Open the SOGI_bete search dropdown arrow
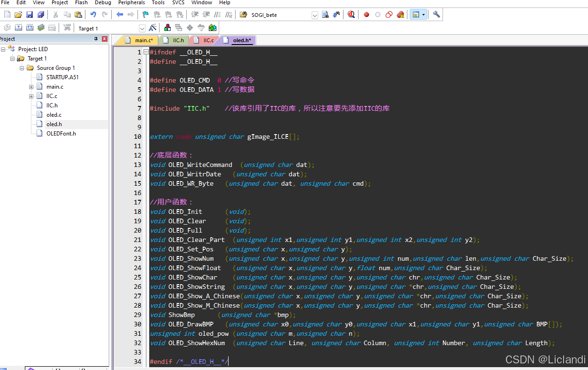The width and height of the screenshot is (588, 370). tap(315, 15)
